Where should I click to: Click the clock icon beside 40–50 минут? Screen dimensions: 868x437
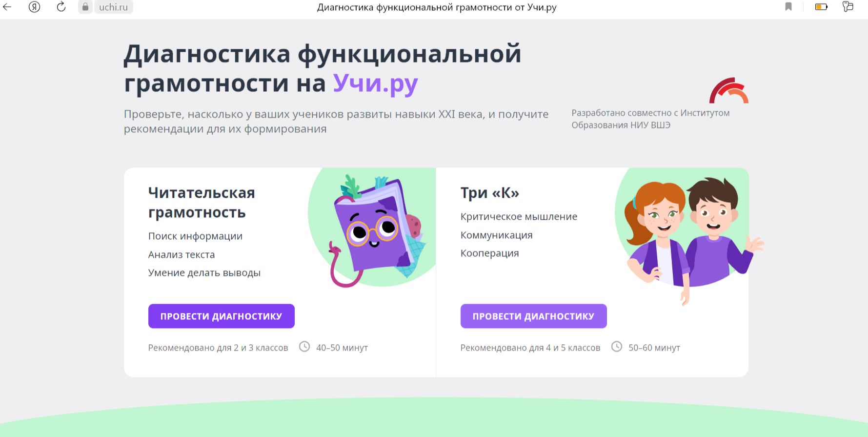[x=304, y=347]
